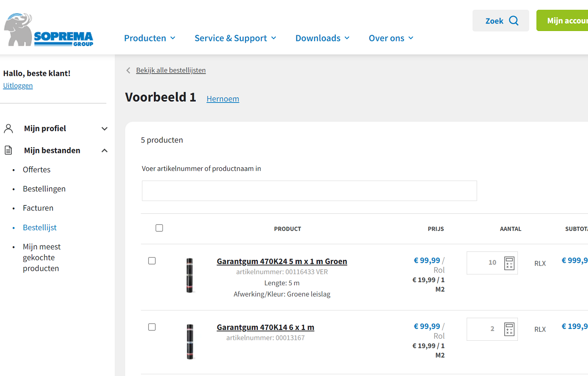Viewport: 588px width, 376px height.
Task: Click the document icon beside Mijn bestanden
Action: pos(8,150)
